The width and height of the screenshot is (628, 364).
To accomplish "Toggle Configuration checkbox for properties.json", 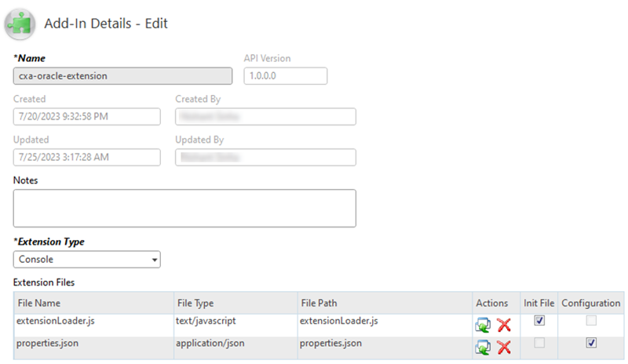I will (591, 343).
